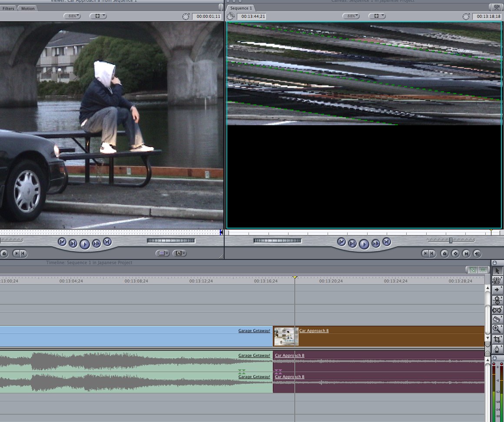Open the Filters tab in Viewer
Screen dimensions: 504x422
tap(8, 8)
